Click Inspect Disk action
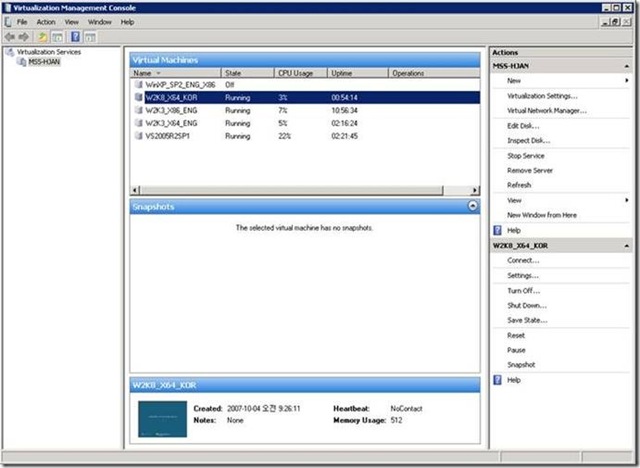The image size is (640, 468). [529, 140]
